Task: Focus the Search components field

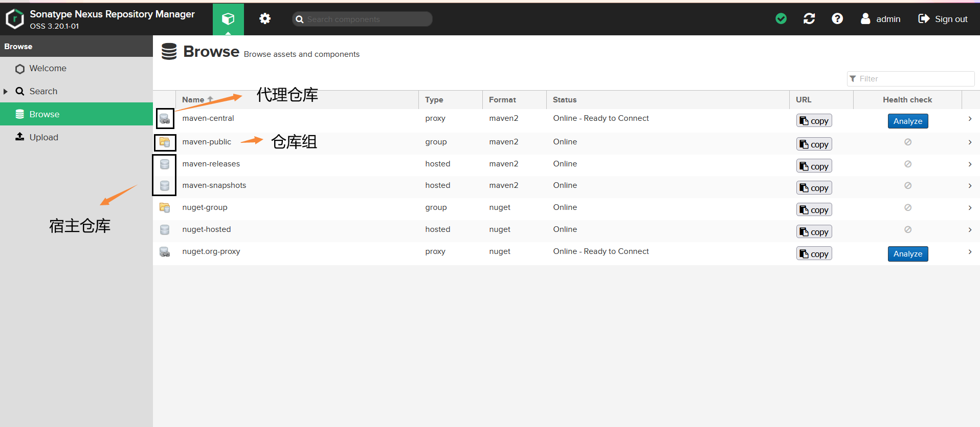Action: [x=362, y=19]
